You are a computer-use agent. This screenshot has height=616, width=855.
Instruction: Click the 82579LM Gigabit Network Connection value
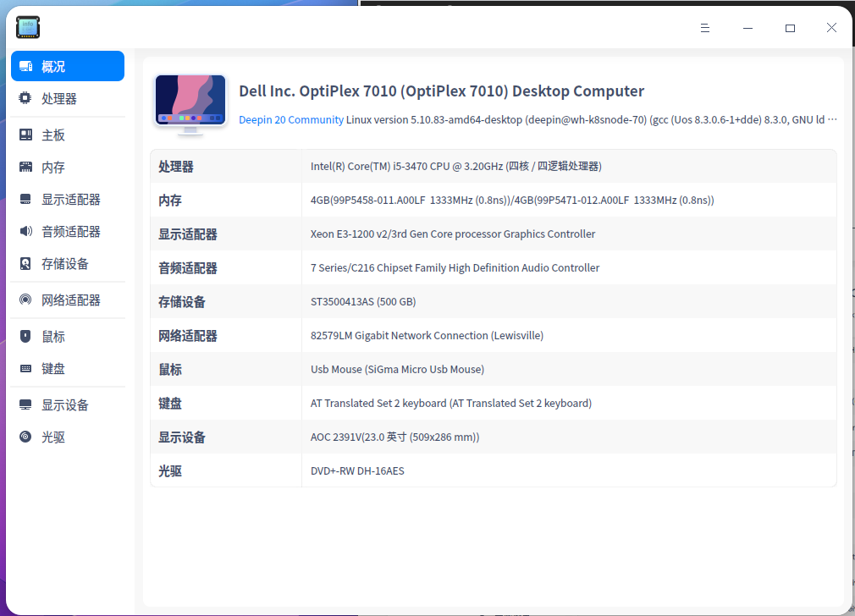pos(427,335)
